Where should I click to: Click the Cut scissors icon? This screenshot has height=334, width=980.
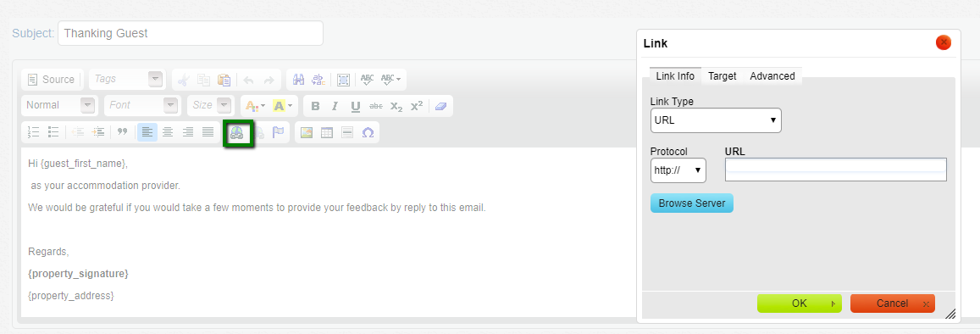183,80
